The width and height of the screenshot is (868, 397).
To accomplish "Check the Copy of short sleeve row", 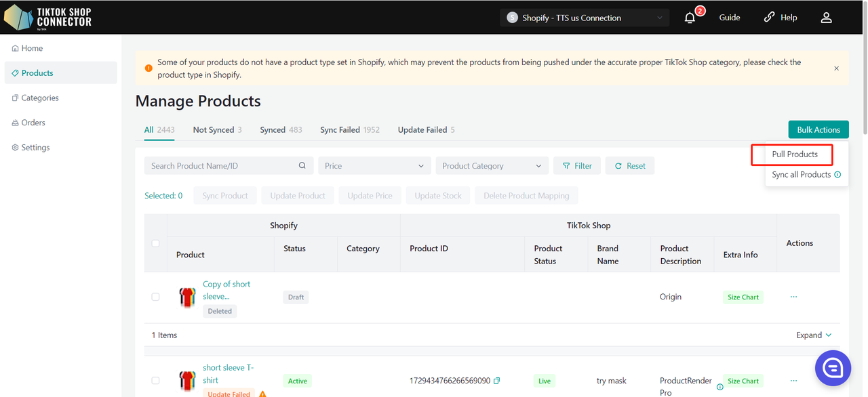I will [x=155, y=297].
